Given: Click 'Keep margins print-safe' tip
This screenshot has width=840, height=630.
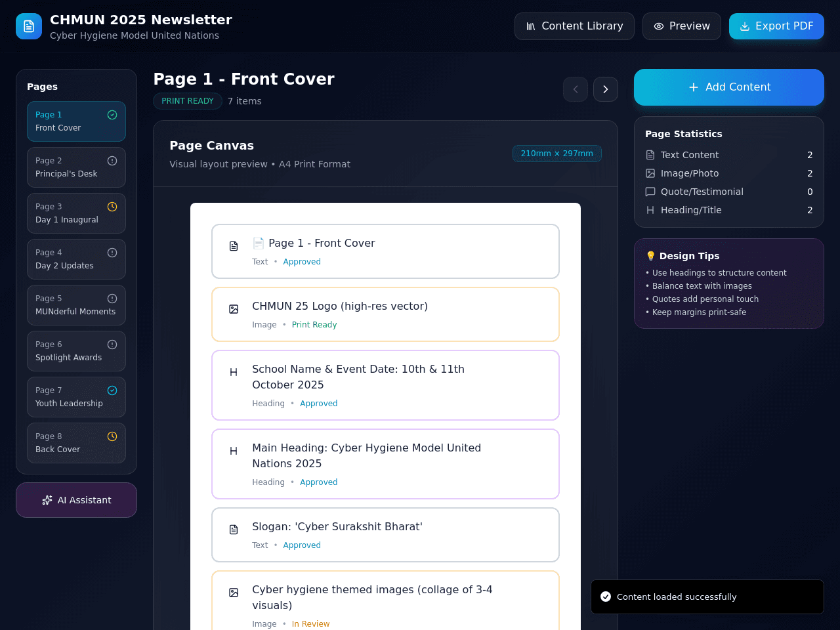Looking at the screenshot, I should click(696, 312).
